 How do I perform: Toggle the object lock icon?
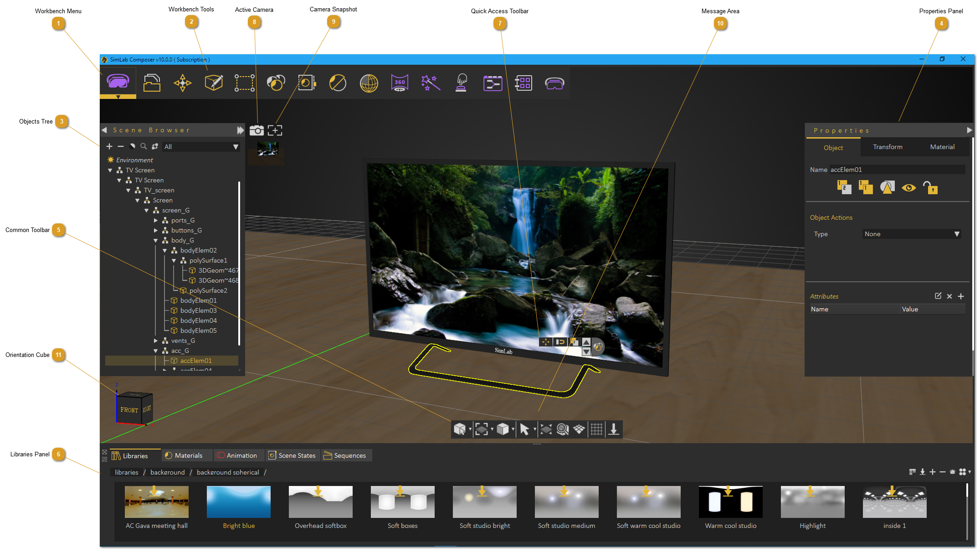click(930, 187)
